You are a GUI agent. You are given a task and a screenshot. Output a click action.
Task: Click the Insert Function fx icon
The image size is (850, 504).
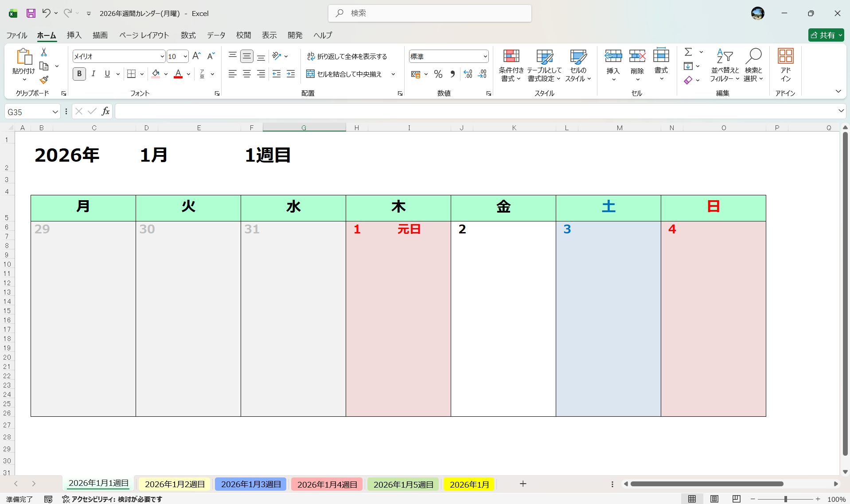(x=105, y=112)
